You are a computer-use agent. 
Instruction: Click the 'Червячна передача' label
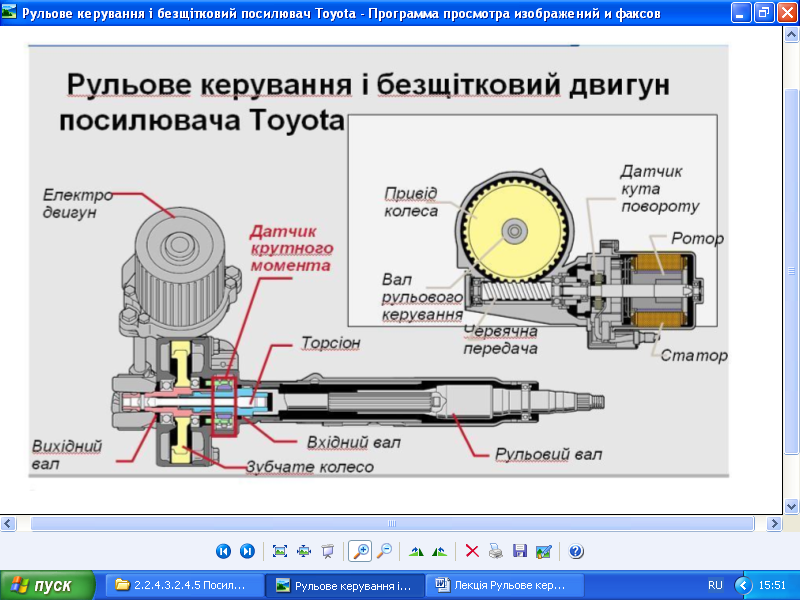point(501,340)
